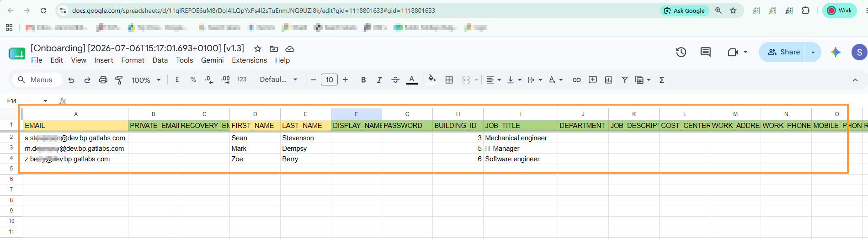
Task: Insert link icon in toolbar
Action: (x=577, y=80)
